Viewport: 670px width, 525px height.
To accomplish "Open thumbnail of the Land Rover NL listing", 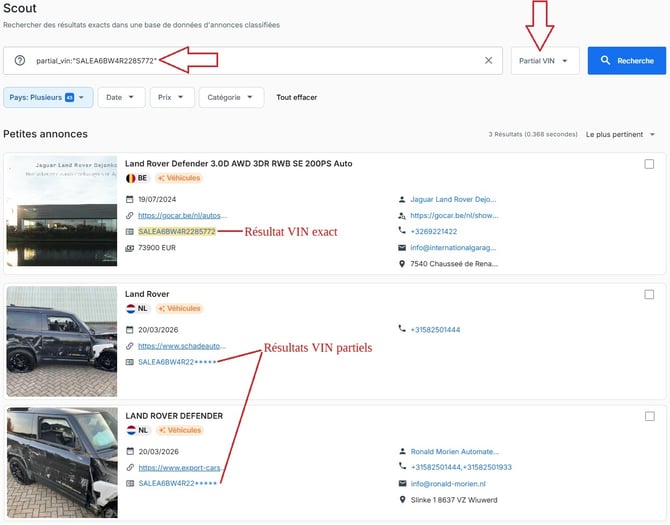I will click(62, 341).
